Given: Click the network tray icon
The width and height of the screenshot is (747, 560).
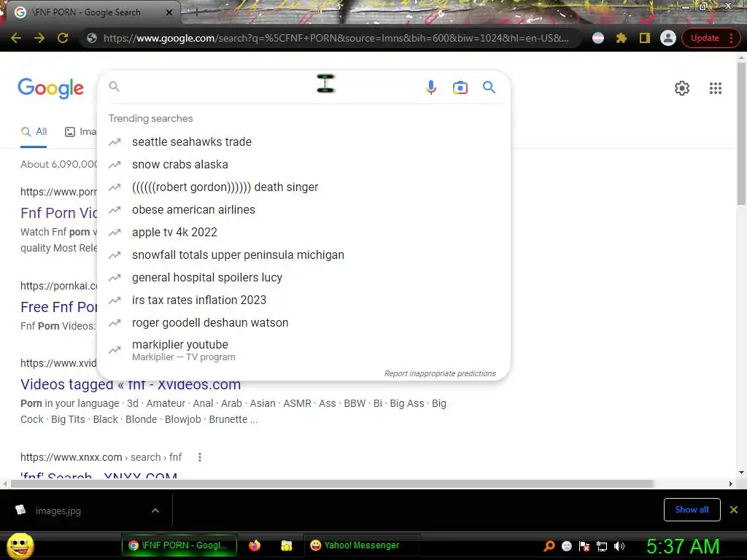Looking at the screenshot, I should coord(602,546).
